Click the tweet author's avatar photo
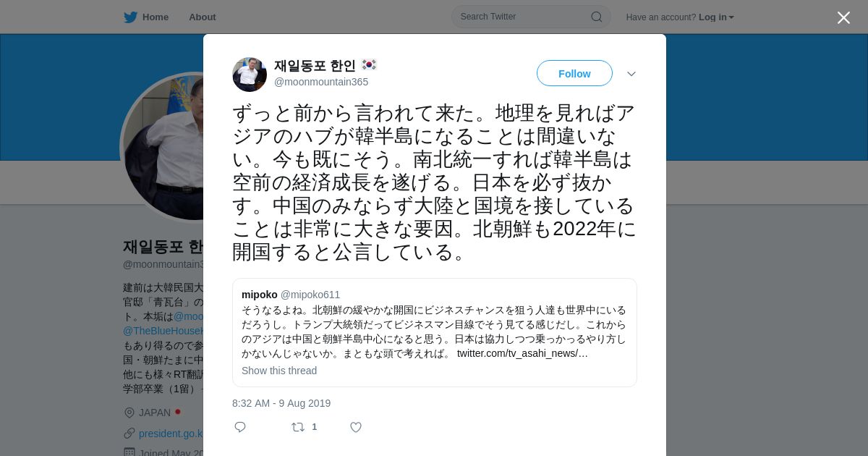This screenshot has height=456, width=868. point(250,75)
